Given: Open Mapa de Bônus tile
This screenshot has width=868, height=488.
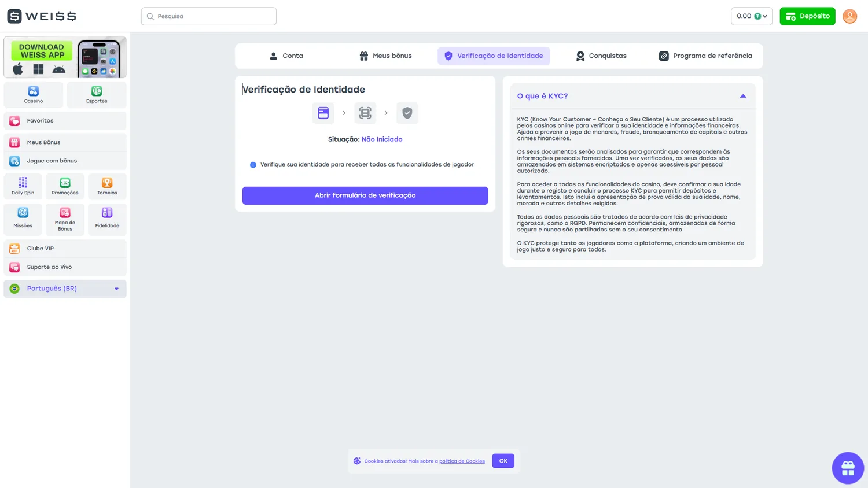Looking at the screenshot, I should (65, 219).
